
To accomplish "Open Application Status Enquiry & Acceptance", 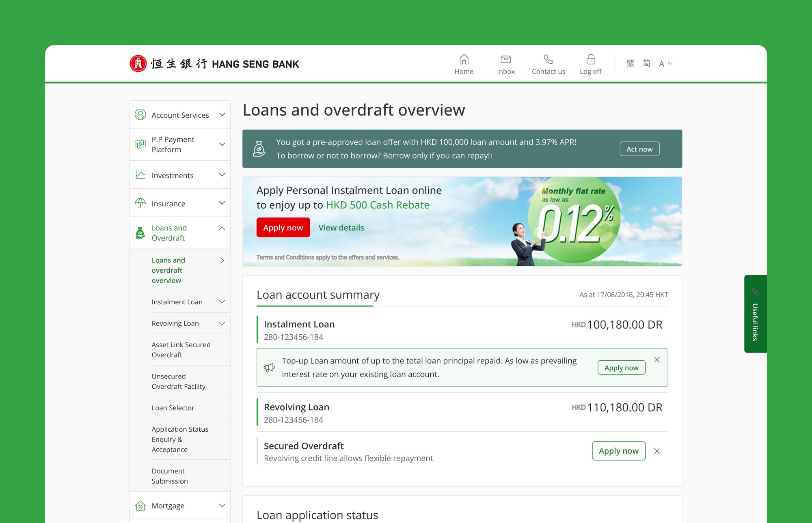I will point(180,439).
